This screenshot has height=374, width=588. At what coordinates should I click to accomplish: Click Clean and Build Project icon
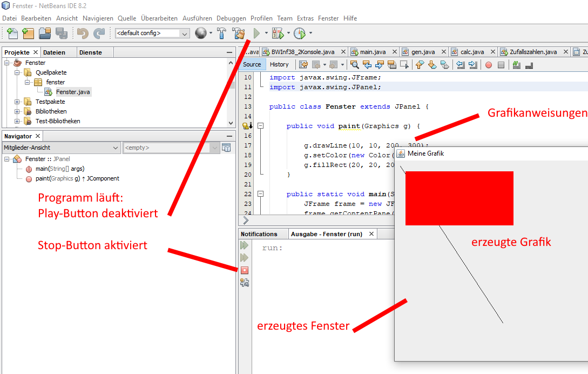239,34
